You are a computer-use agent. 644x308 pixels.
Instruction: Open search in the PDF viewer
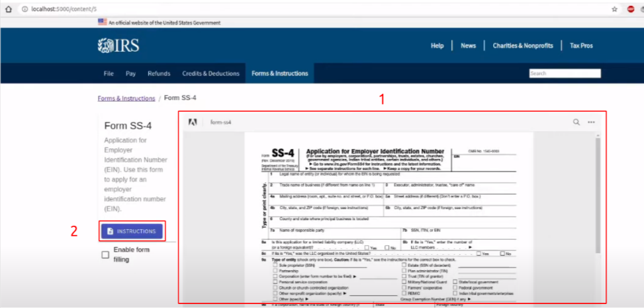click(x=576, y=122)
